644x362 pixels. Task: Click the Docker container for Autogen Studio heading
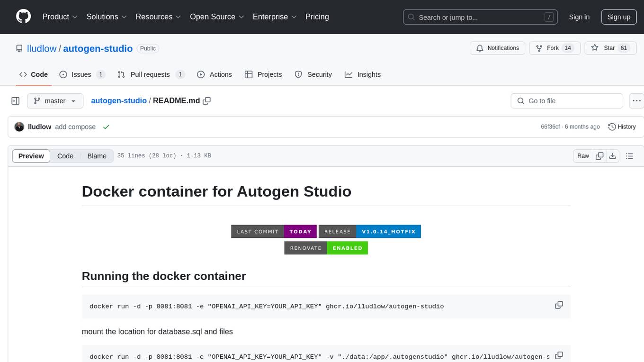coord(216,191)
